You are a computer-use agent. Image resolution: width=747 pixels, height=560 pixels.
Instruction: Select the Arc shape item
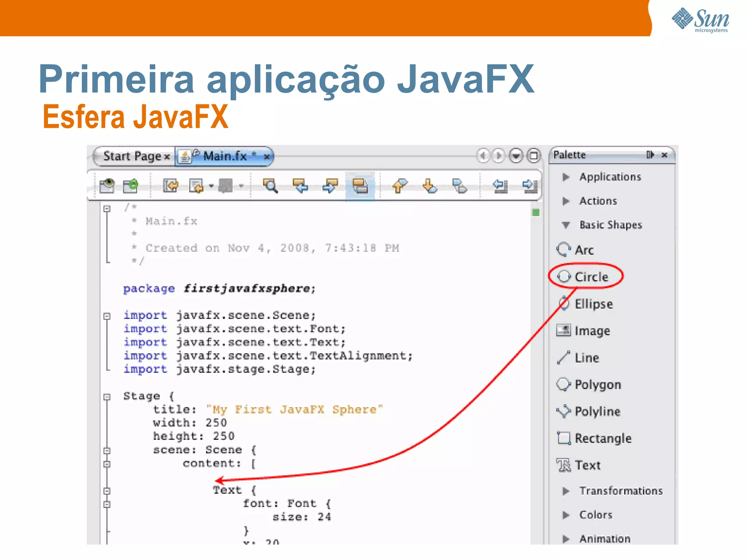click(575, 250)
